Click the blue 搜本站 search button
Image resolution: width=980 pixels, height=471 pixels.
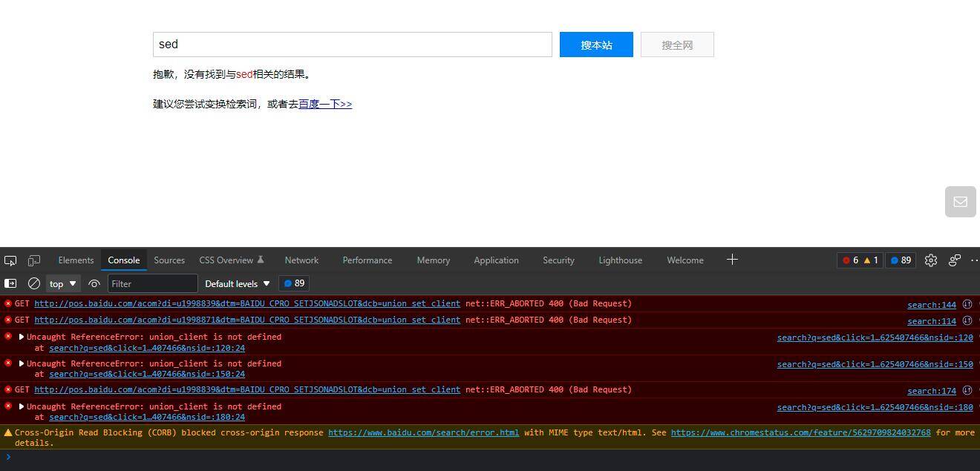(x=596, y=45)
